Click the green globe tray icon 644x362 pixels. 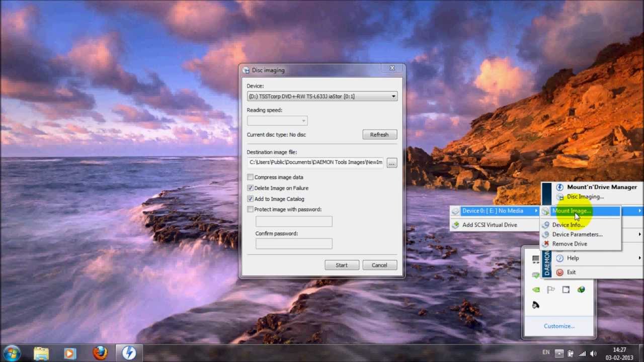pos(581,290)
